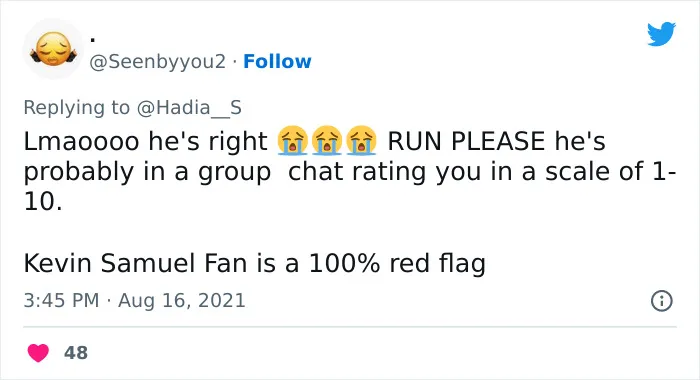Image resolution: width=700 pixels, height=380 pixels.
Task: Click the third crying emoji before RUN
Action: 361,140
